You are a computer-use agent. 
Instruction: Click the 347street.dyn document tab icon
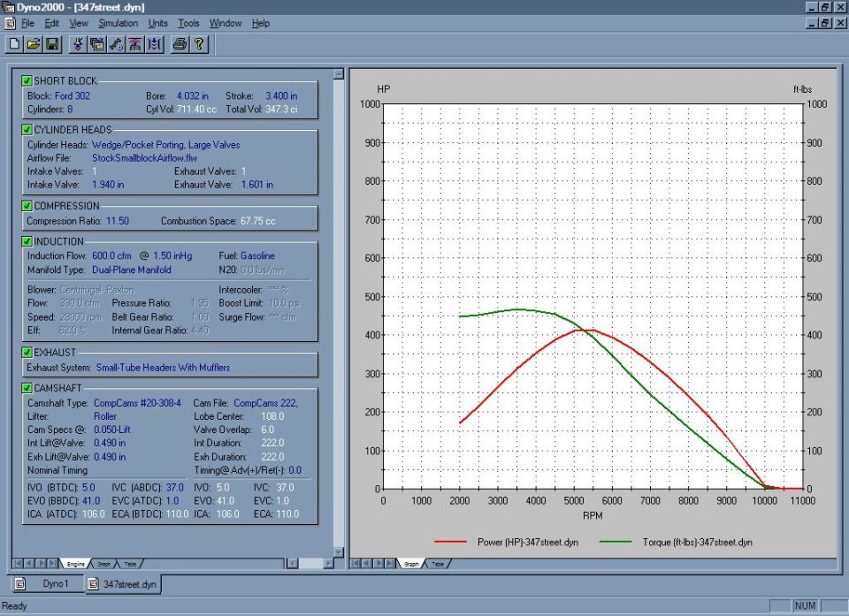click(93, 584)
